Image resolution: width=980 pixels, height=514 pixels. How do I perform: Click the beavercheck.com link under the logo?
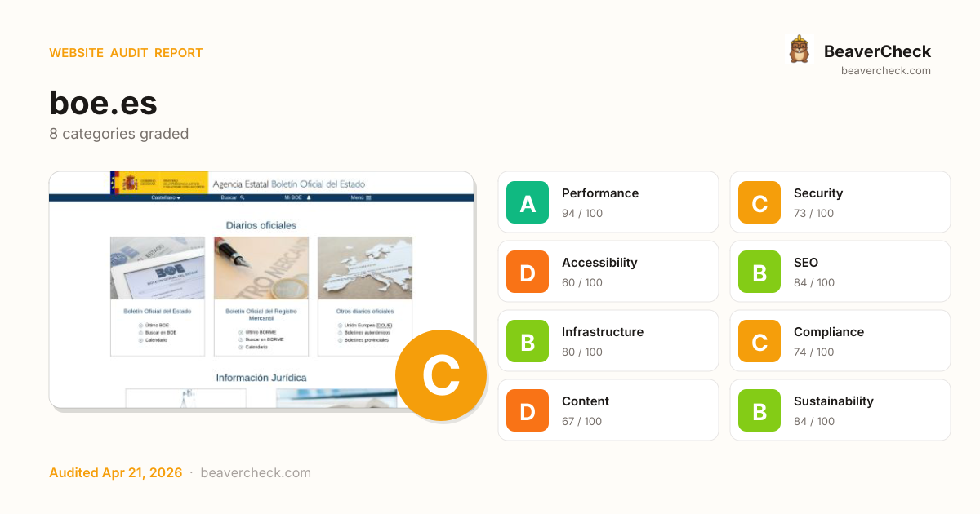point(885,71)
